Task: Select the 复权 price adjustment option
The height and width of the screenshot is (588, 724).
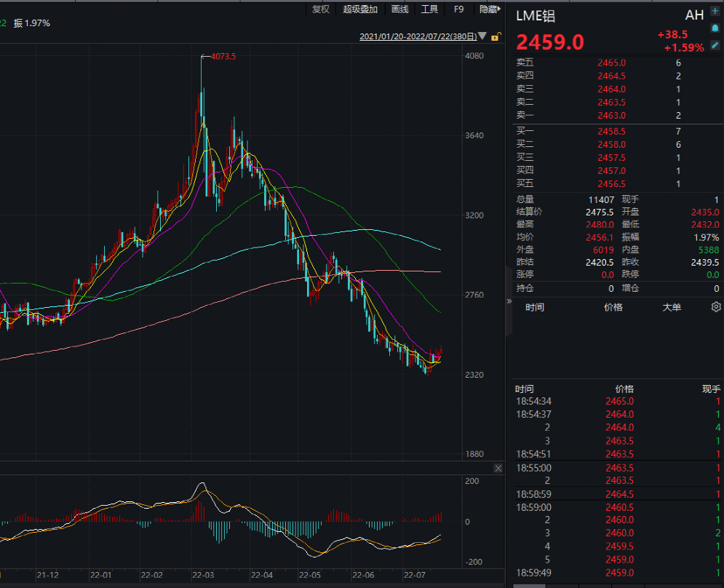Action: (320, 9)
